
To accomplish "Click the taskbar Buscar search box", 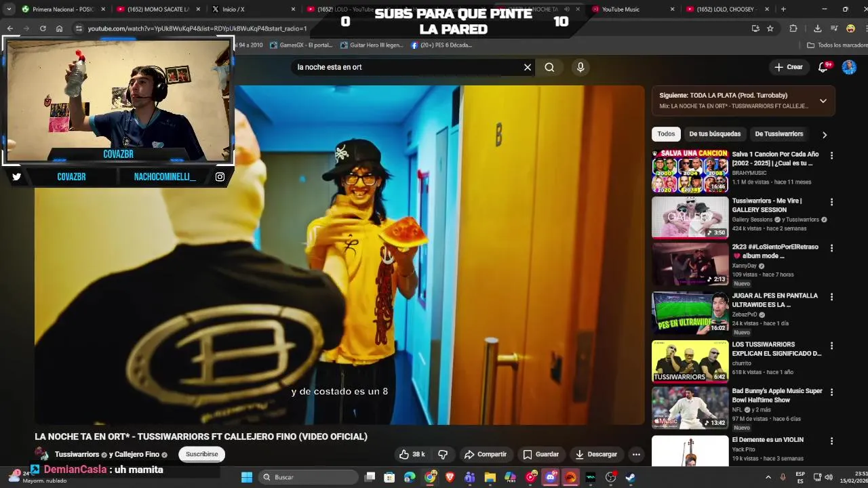I will coord(308,477).
